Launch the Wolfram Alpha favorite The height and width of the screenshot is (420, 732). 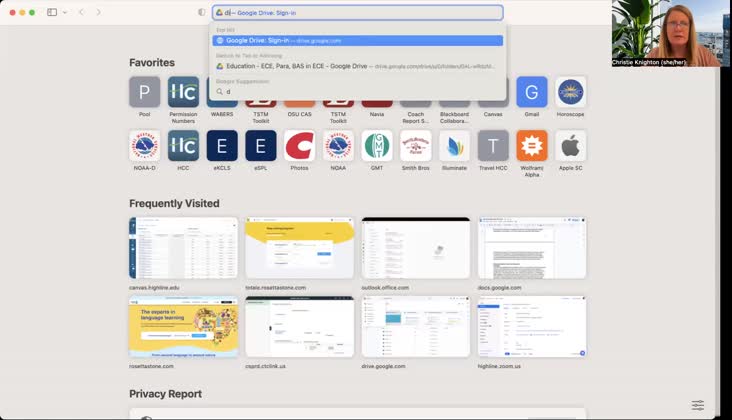[x=532, y=146]
